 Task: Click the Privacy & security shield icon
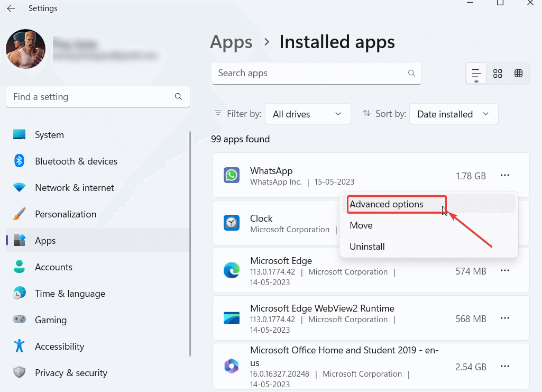pyautogui.click(x=20, y=372)
